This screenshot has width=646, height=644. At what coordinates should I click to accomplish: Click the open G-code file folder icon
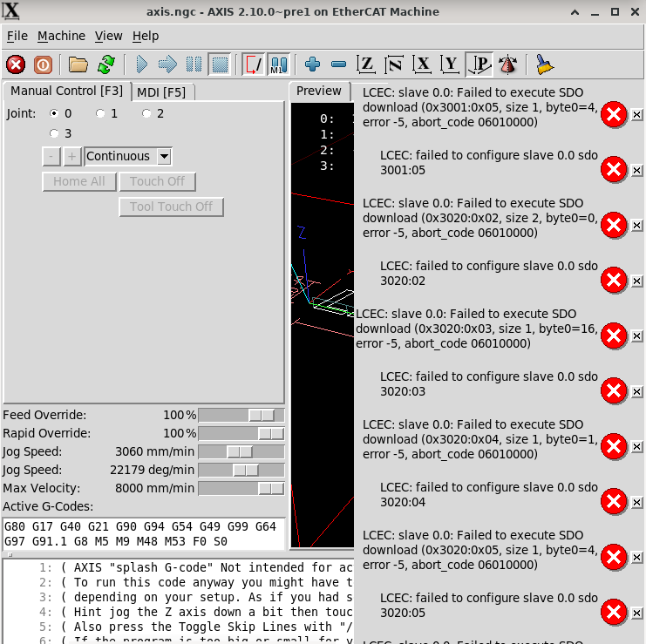[x=78, y=64]
